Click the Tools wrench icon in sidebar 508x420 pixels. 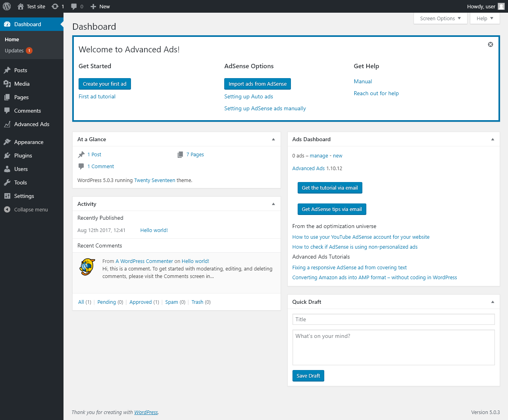[7, 182]
